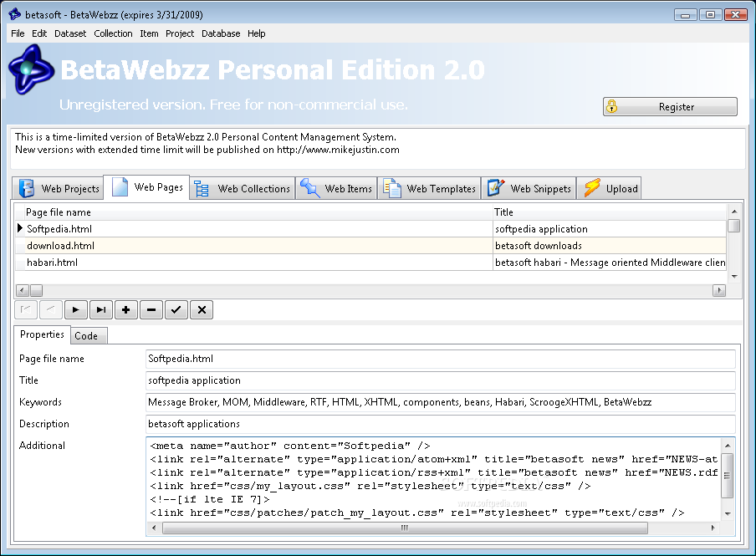The image size is (756, 556).
Task: Click the Description input field
Action: (x=440, y=424)
